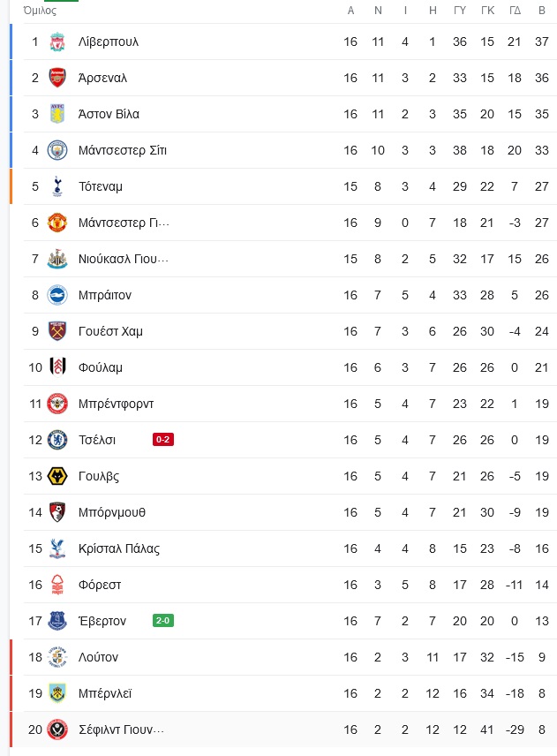557x756 pixels.
Task: Open the Μπέρνλεϊ team name
Action: (x=105, y=693)
